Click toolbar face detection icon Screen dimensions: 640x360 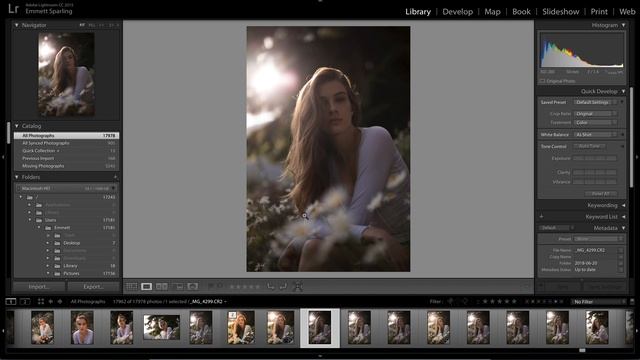(x=298, y=287)
